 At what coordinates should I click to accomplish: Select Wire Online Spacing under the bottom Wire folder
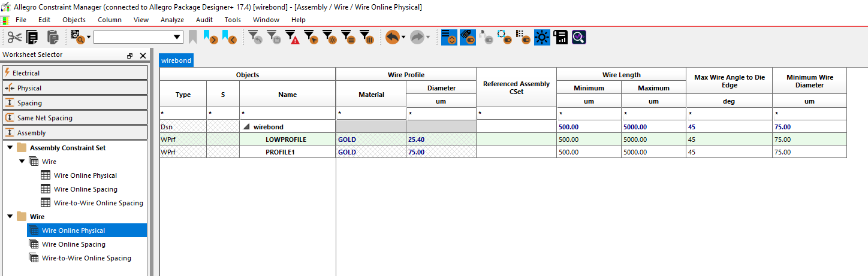[73, 244]
